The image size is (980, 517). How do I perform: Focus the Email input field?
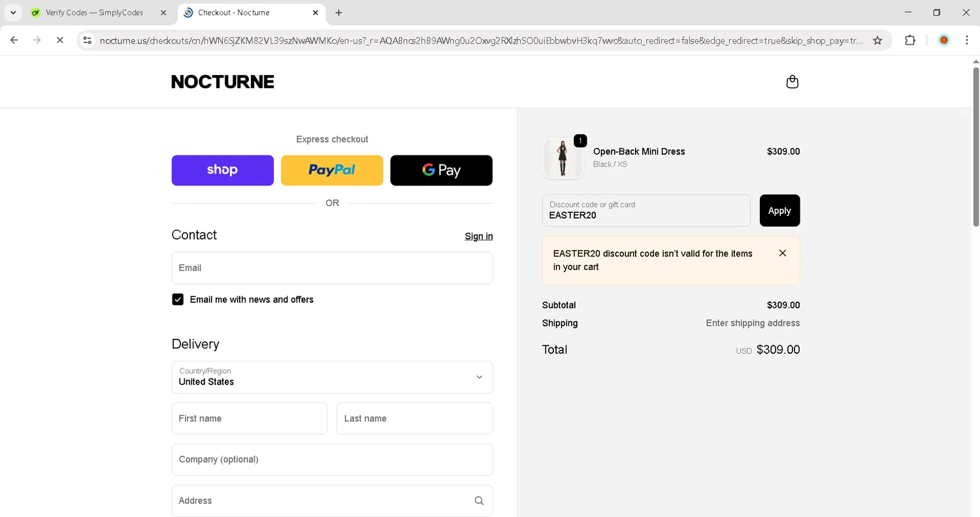coord(332,268)
